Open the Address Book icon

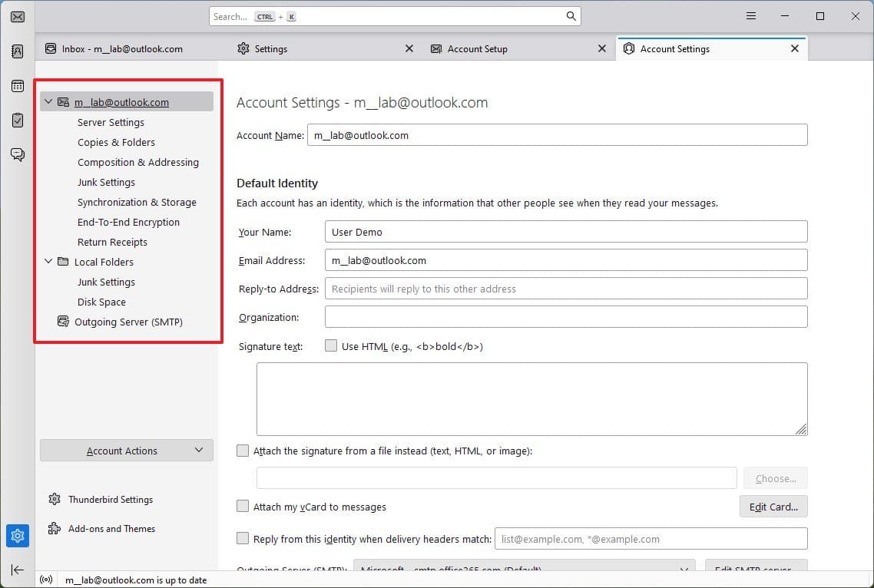(x=17, y=51)
